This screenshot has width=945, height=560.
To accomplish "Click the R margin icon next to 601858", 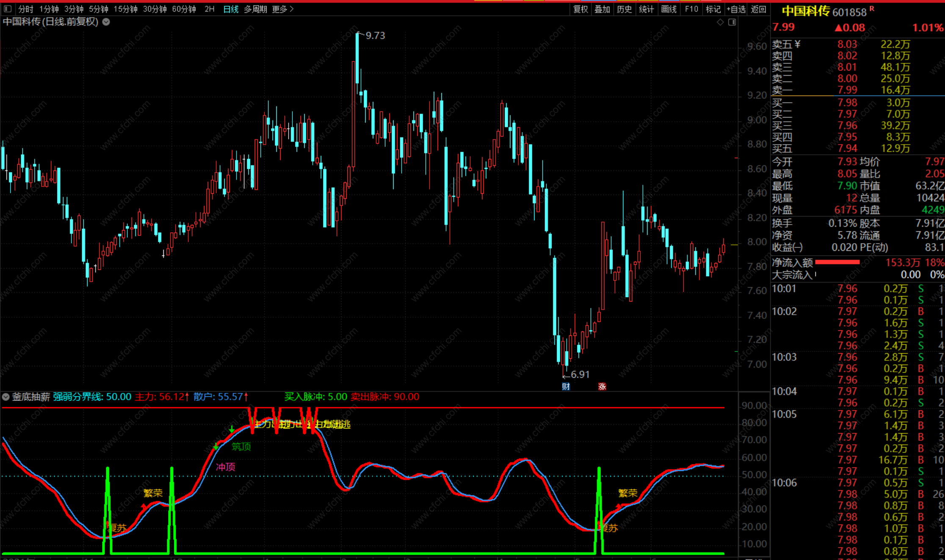I will point(872,8).
